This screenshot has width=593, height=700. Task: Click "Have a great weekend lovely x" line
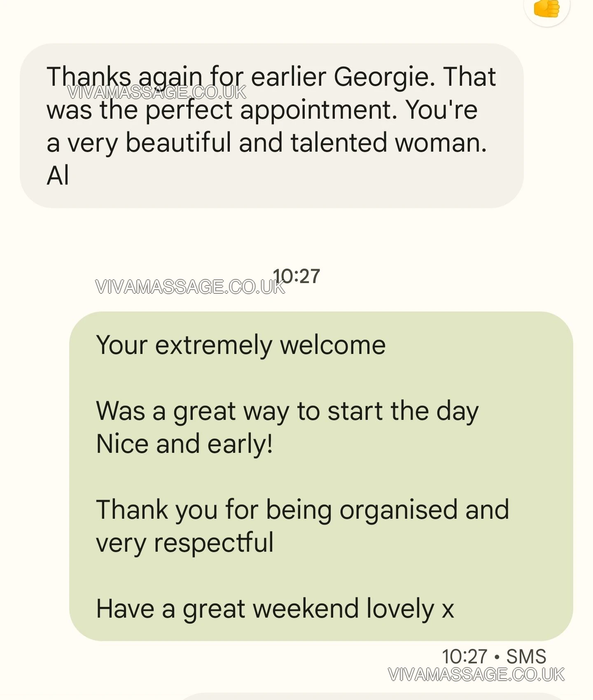tap(275, 609)
